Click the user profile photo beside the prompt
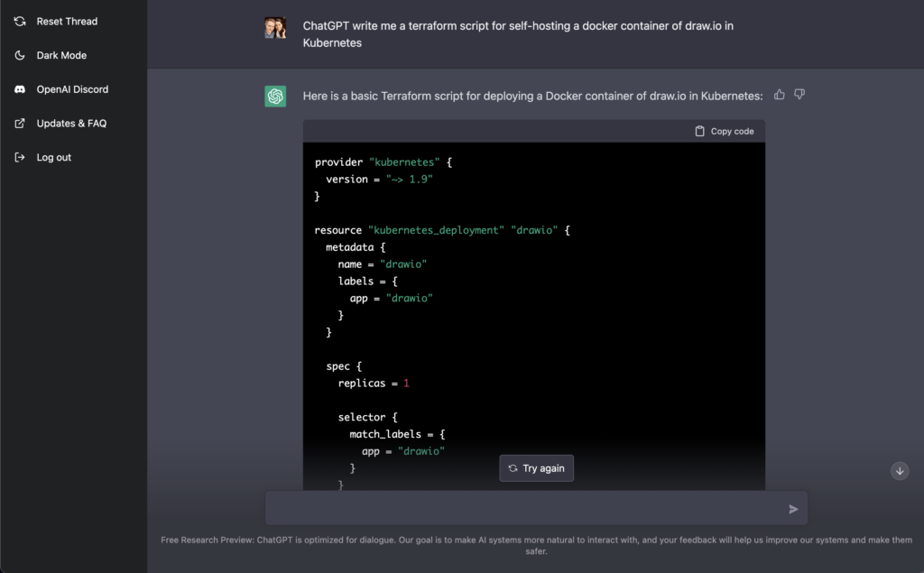The width and height of the screenshot is (924, 573). (275, 27)
